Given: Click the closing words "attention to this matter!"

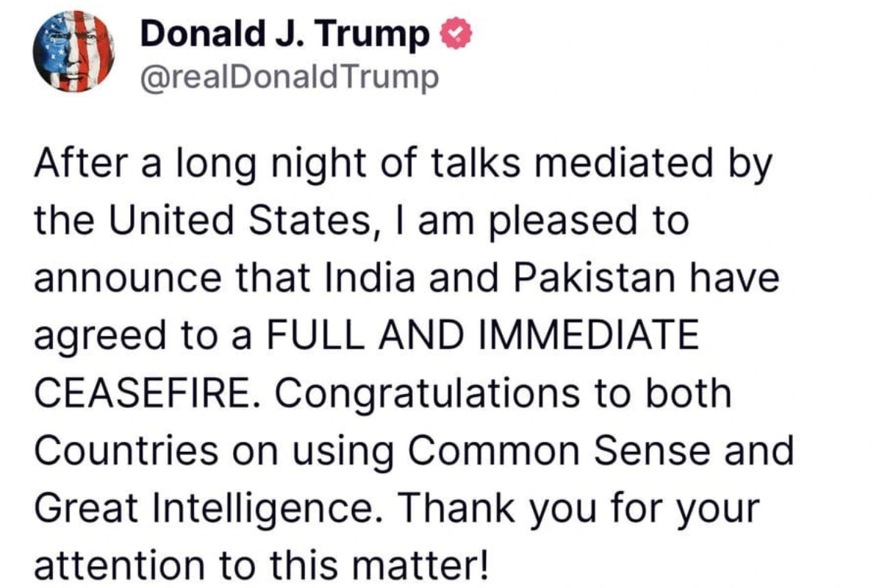Looking at the screenshot, I should (262, 563).
